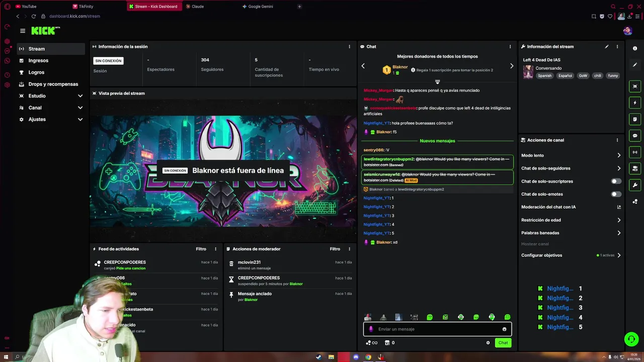Image resolution: width=644 pixels, height=362 pixels.
Task: Open Steam from the taskbar
Action: tap(318, 357)
